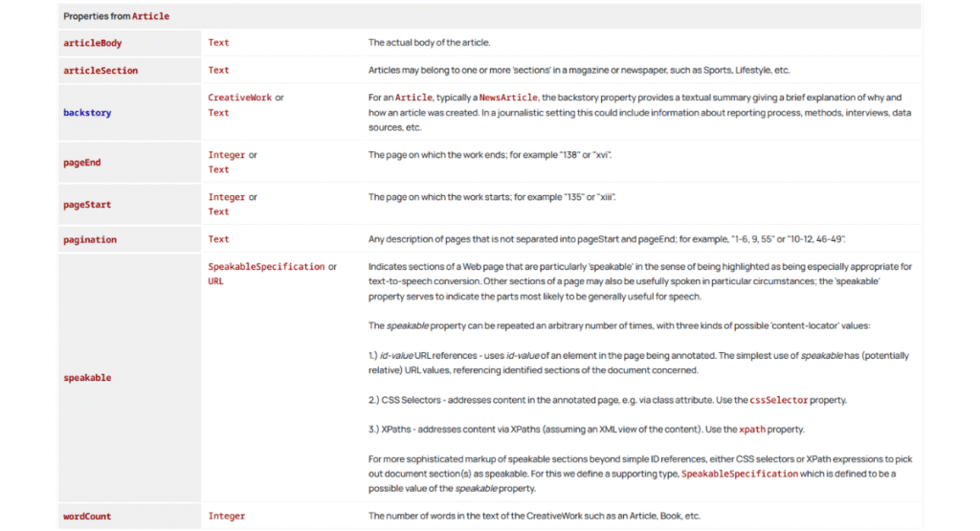Click Text type in the pagination row
980x531 pixels.
pos(218,240)
